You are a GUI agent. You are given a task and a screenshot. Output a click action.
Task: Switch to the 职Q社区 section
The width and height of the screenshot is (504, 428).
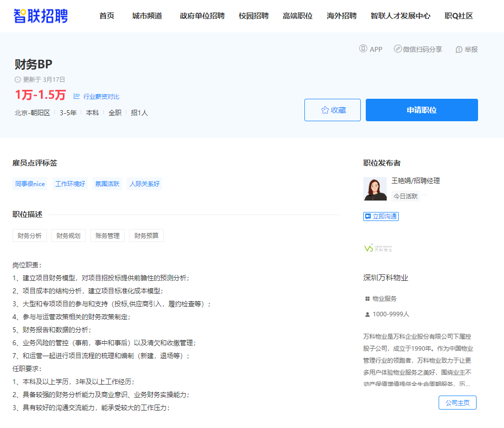[x=458, y=16]
